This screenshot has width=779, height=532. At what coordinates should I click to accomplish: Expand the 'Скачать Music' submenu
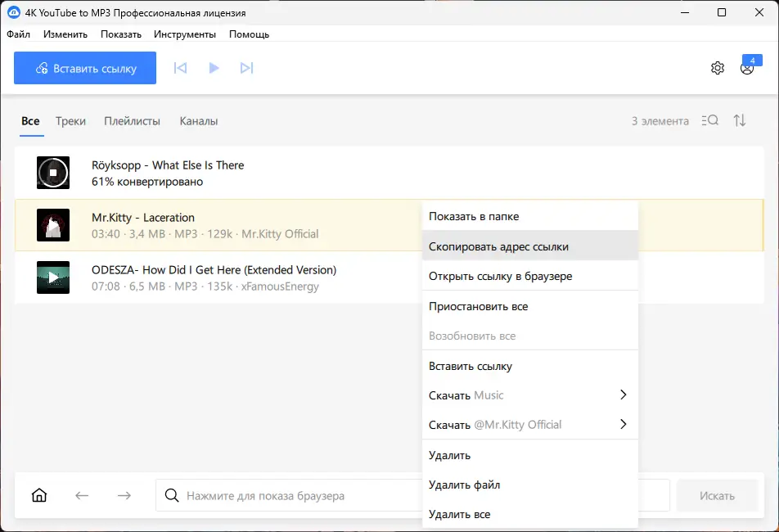click(623, 395)
